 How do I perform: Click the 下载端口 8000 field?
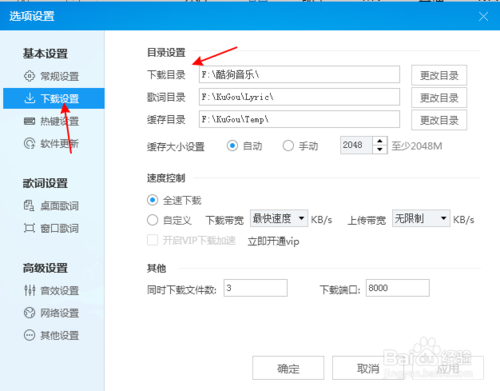pos(397,288)
